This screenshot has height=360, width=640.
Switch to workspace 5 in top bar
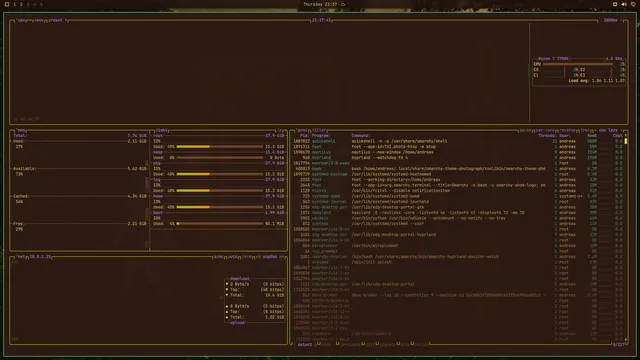[x=41, y=4]
